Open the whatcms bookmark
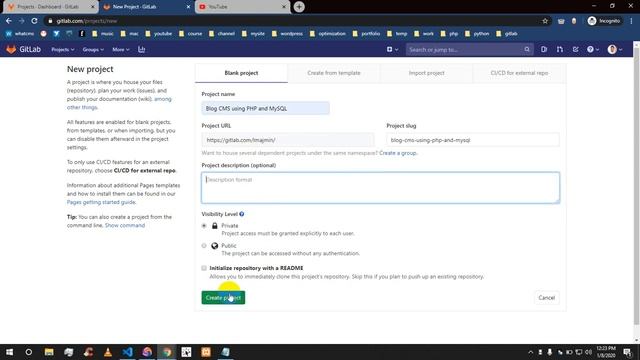This screenshot has height=360, width=640. coord(20,33)
